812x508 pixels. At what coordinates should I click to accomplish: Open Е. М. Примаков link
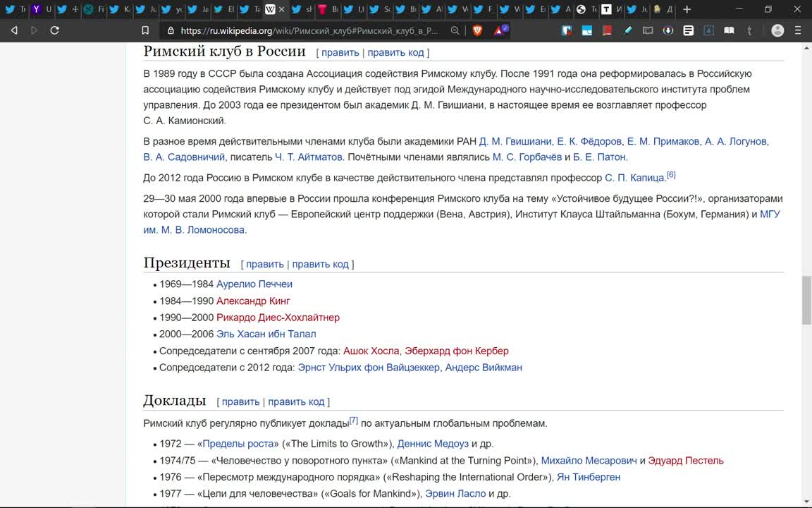click(x=663, y=142)
